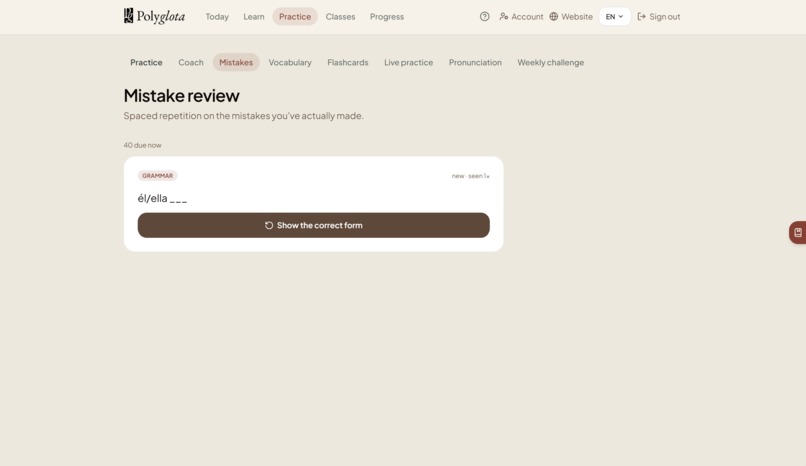Open the Vocabulary tab
Screen dimensions: 806x466
[x=290, y=62]
